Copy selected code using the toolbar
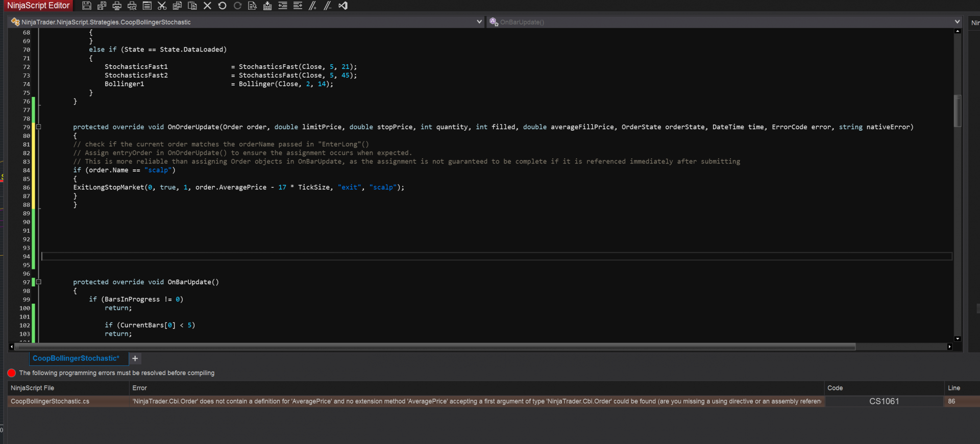Image resolution: width=980 pixels, height=444 pixels. click(x=177, y=6)
